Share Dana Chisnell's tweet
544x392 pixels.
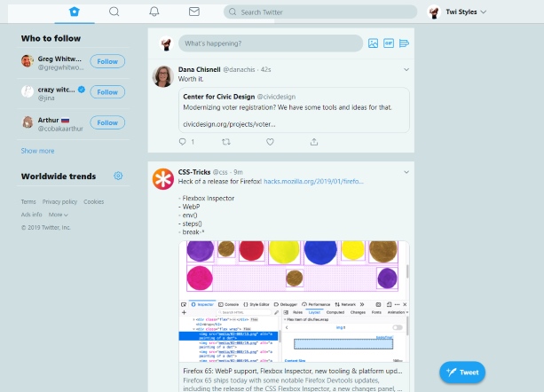coord(314,142)
